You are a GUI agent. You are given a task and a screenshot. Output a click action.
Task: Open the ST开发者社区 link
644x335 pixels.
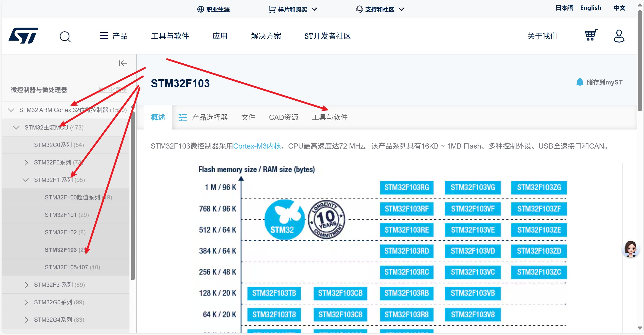click(x=328, y=36)
